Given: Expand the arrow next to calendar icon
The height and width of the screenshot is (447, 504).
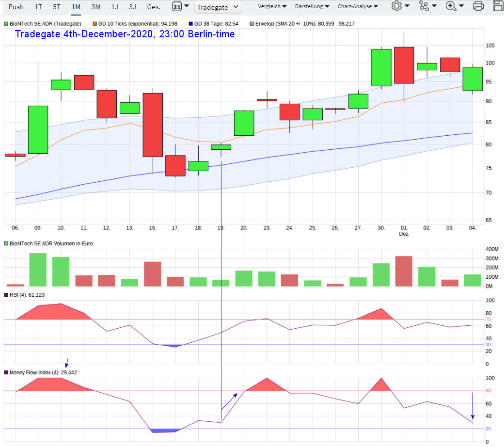Looking at the screenshot, I should [187, 6].
